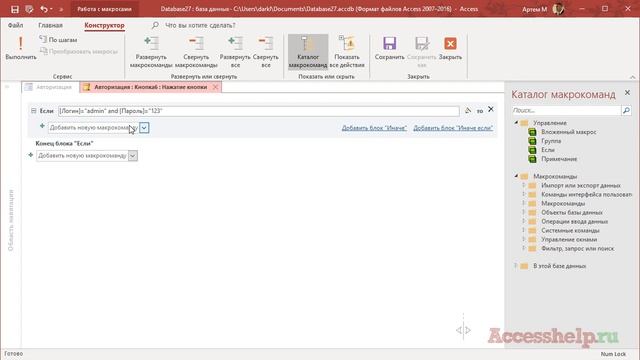Expand Фильтр, запрос или поиск folder
Screen dimensions: 640x360
coord(524,248)
